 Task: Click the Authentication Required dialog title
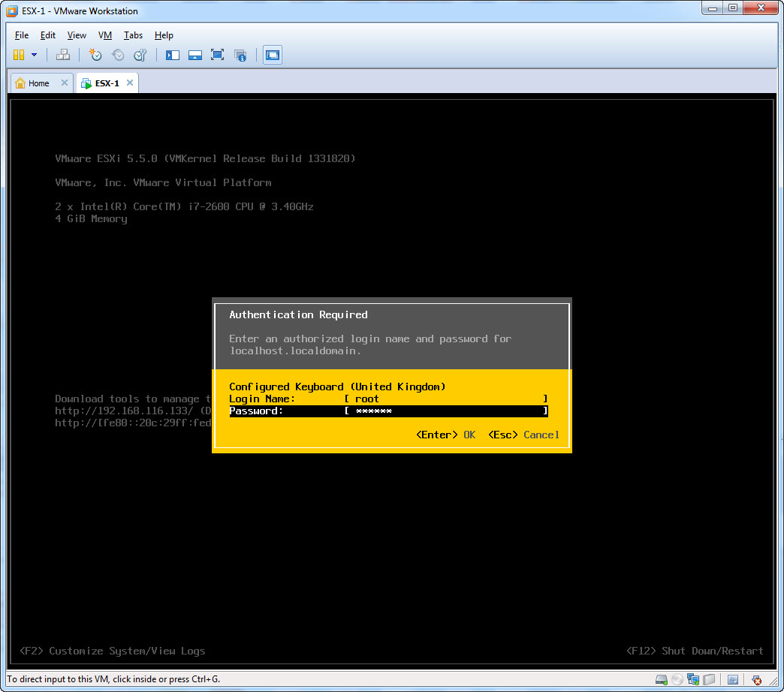(298, 314)
